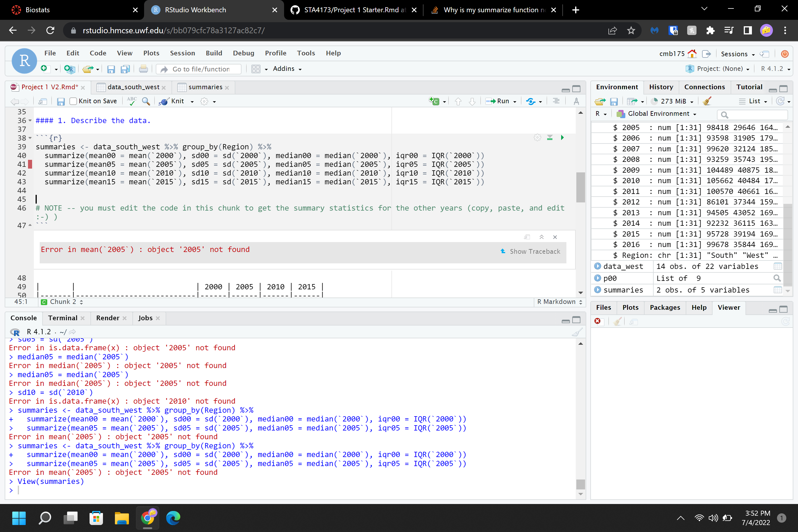Go to previous chunk up arrow
This screenshot has width=798, height=532.
click(x=458, y=101)
